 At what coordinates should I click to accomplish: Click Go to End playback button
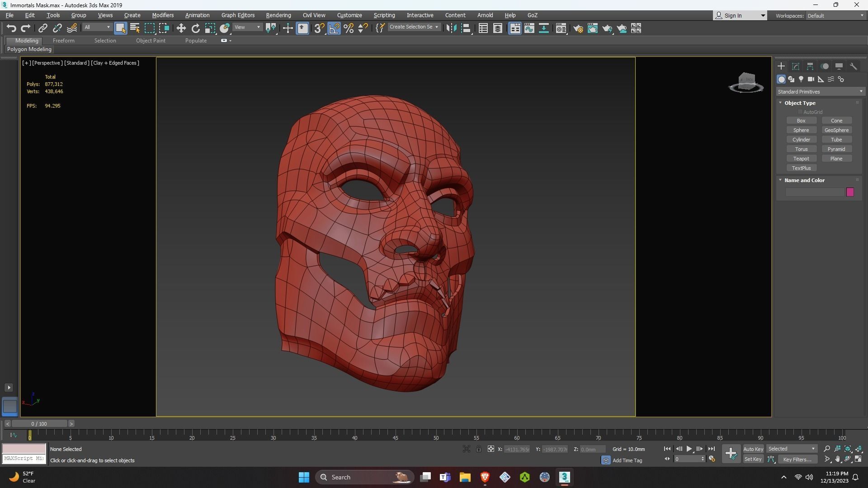tap(711, 449)
